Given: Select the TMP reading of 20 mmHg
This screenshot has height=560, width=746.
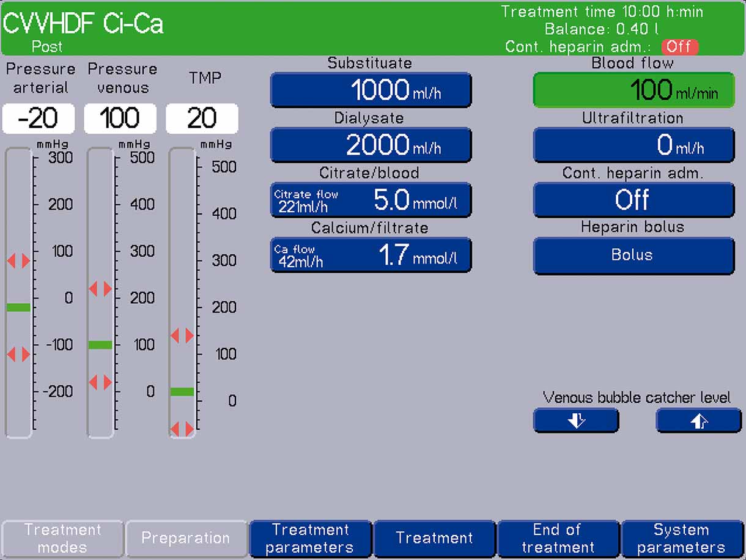Looking at the screenshot, I should point(202,118).
